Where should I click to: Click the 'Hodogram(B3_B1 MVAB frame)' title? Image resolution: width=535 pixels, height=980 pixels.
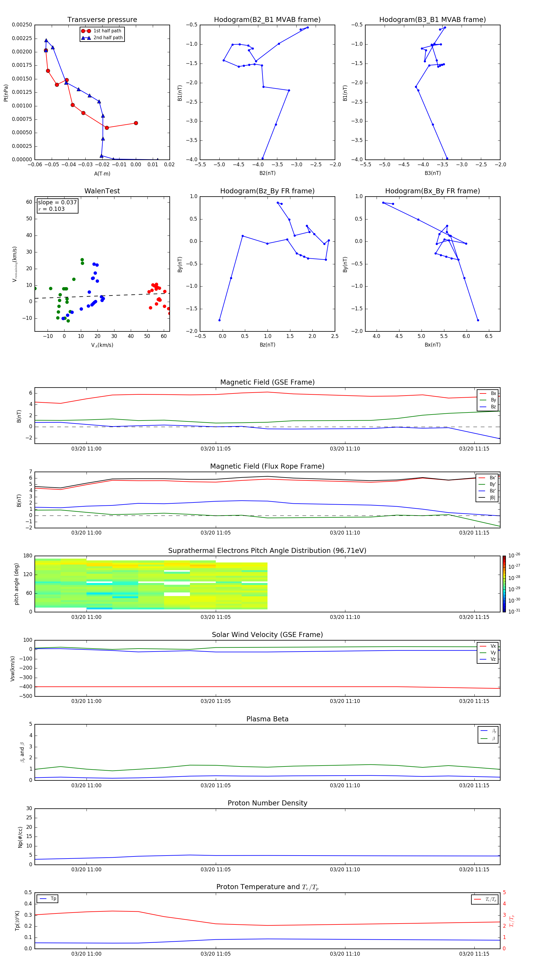pyautogui.click(x=432, y=19)
